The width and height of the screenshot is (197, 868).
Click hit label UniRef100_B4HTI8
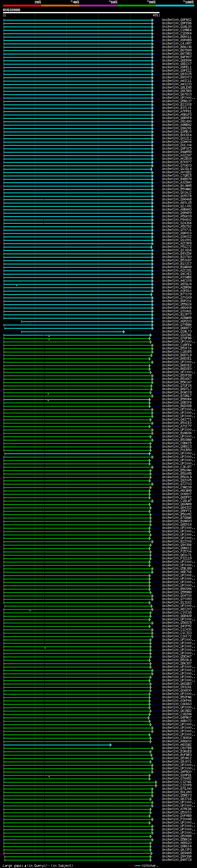[x=177, y=860]
